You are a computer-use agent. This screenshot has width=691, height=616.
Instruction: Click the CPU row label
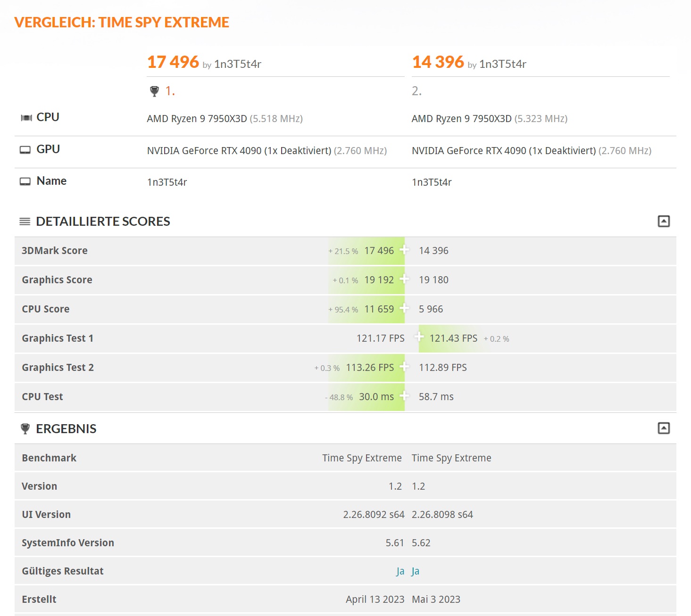[48, 117]
